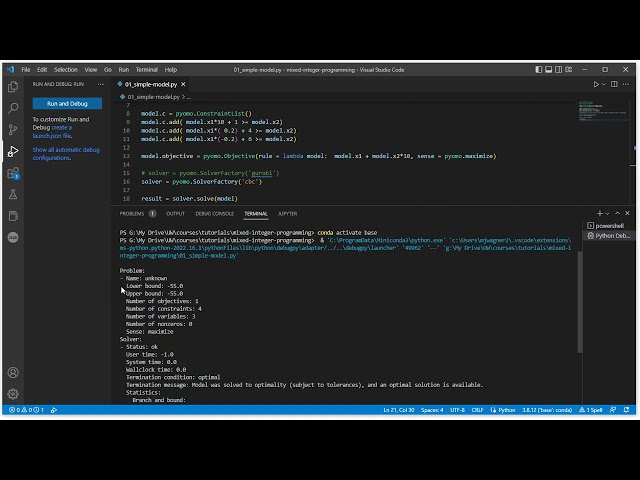Click the debug icon in status bar

pyautogui.click(x=53, y=410)
